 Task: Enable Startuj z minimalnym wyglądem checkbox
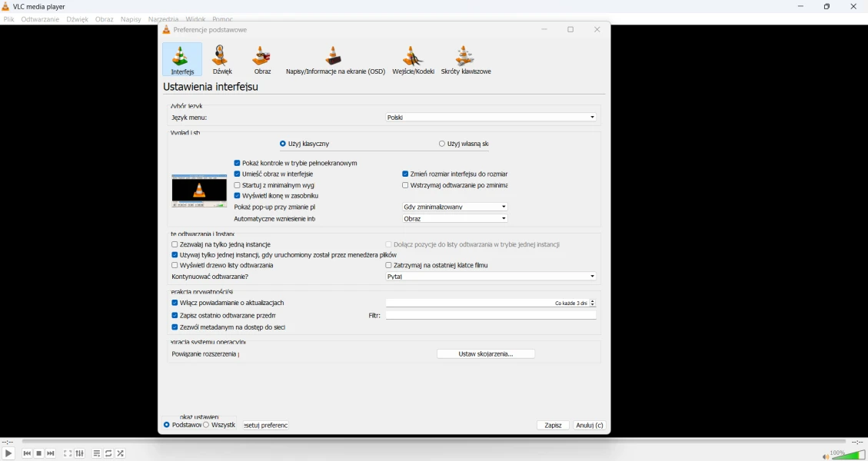pyautogui.click(x=238, y=185)
